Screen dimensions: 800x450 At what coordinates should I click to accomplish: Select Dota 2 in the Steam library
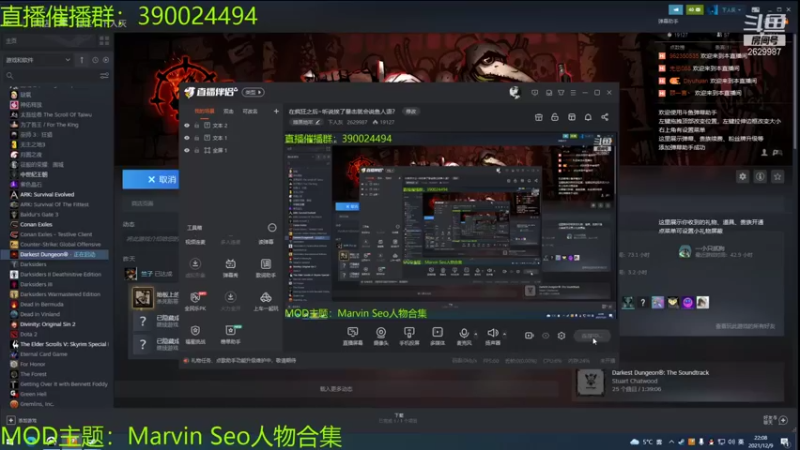point(29,334)
